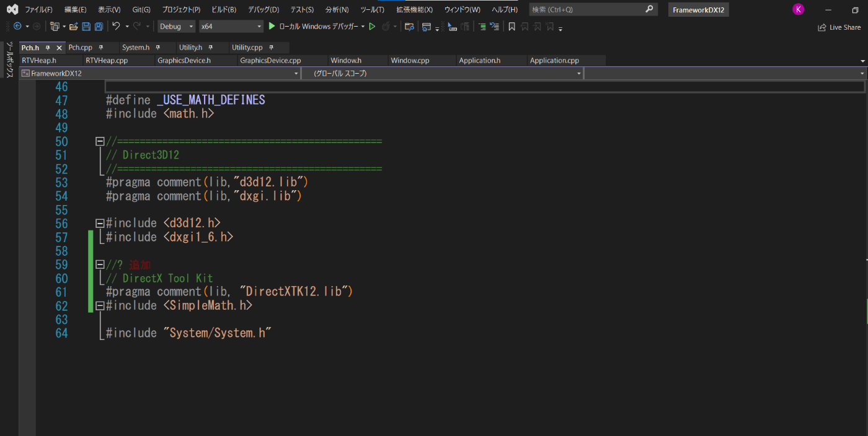
Task: Navigate backward in code history
Action: [x=17, y=26]
